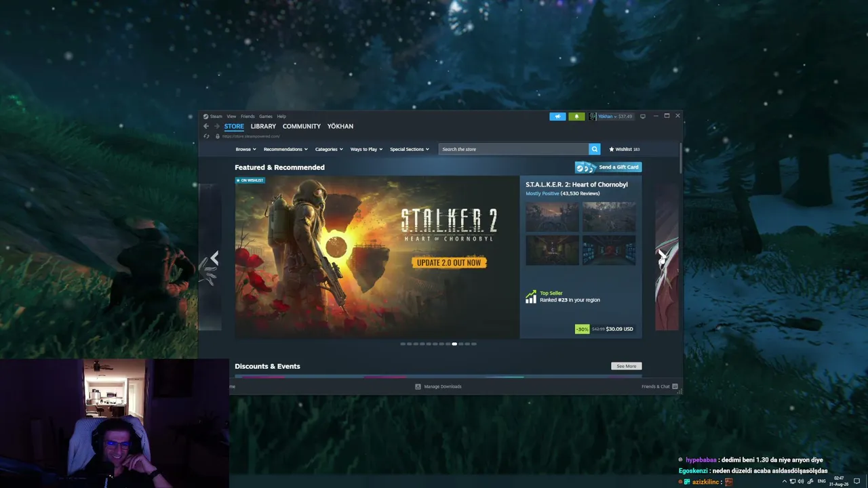The width and height of the screenshot is (868, 488).
Task: Click the Manage Downloads label
Action: pos(443,386)
